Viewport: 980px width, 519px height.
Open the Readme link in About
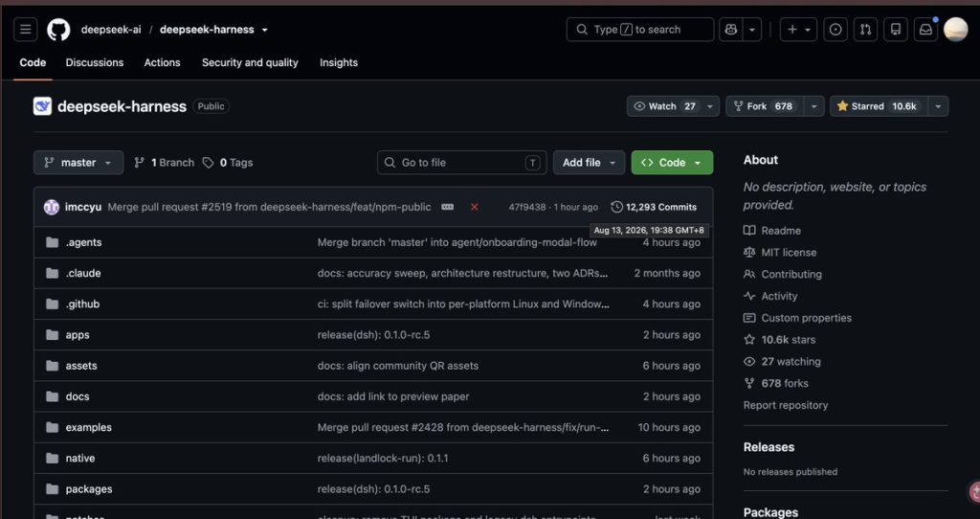(x=781, y=231)
